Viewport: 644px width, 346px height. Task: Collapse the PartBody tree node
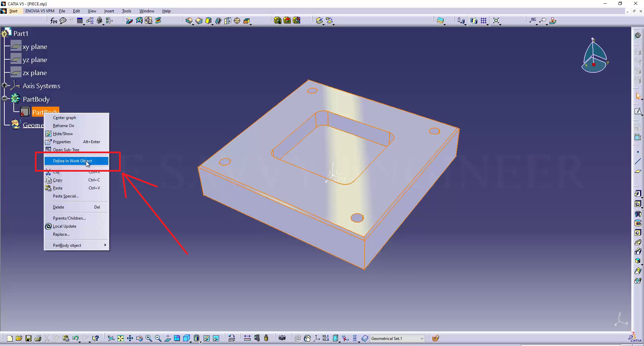(x=4, y=99)
